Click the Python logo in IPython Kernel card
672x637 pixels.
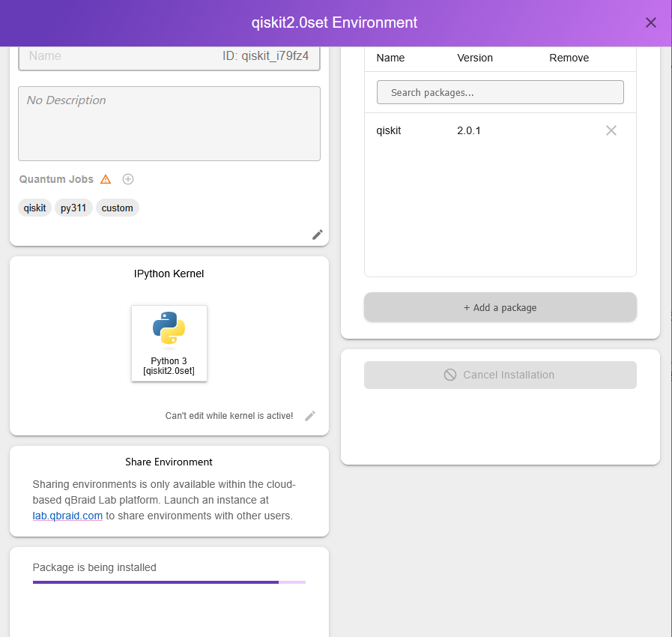pyautogui.click(x=169, y=328)
